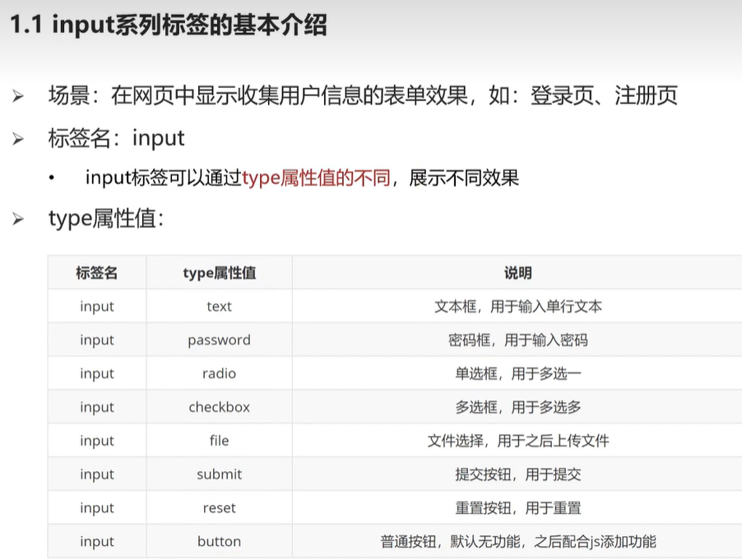The height and width of the screenshot is (560, 742).
Task: Click description '密码框,用于输入密码'
Action: [x=518, y=340]
